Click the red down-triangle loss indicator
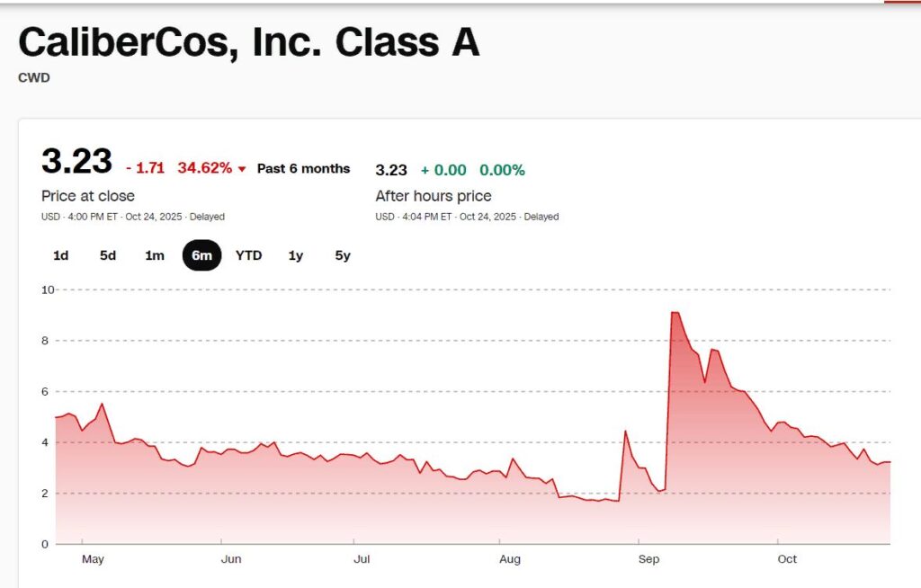 [x=242, y=169]
